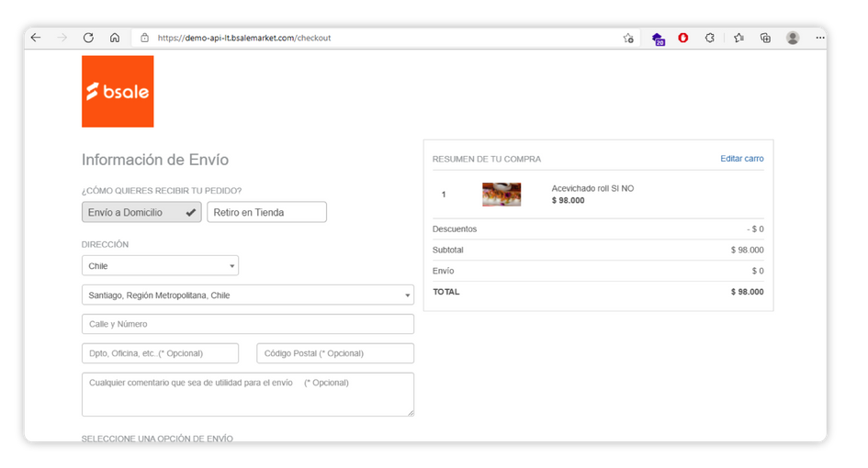Click the Código Postal input field
The width and height of the screenshot is (868, 468).
(x=334, y=353)
